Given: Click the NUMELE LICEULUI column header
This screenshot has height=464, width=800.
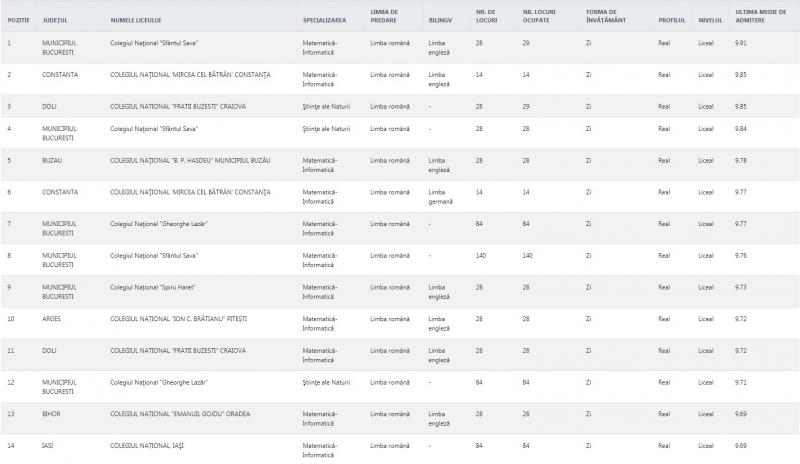Looking at the screenshot, I should (136, 19).
